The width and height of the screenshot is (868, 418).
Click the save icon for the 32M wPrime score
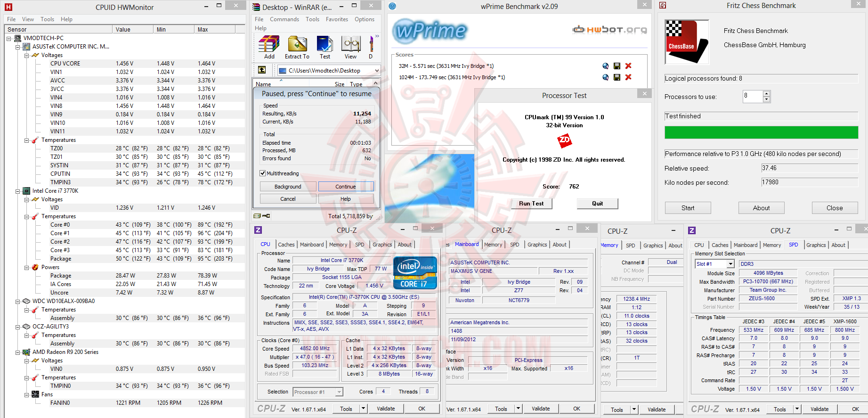[617, 66]
